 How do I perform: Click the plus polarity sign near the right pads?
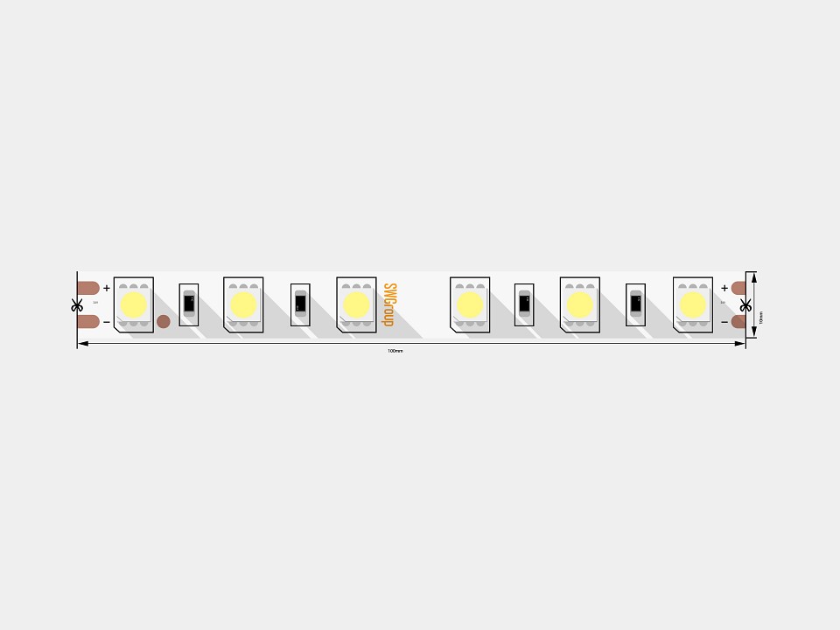(x=724, y=288)
